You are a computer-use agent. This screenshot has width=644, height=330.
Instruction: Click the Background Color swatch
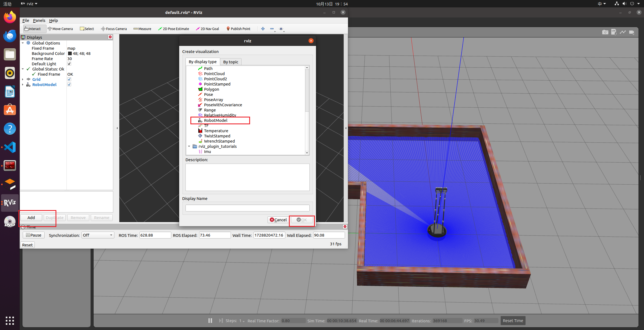pyautogui.click(x=70, y=54)
